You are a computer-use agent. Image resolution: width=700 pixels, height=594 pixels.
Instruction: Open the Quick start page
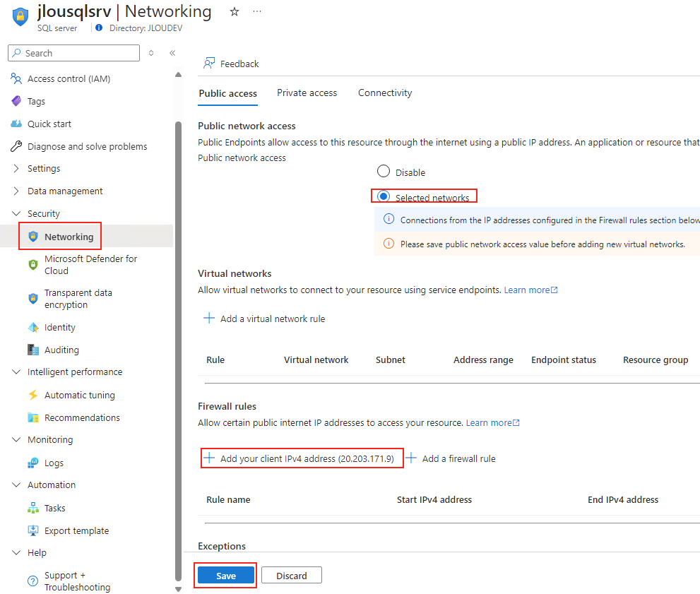click(49, 124)
